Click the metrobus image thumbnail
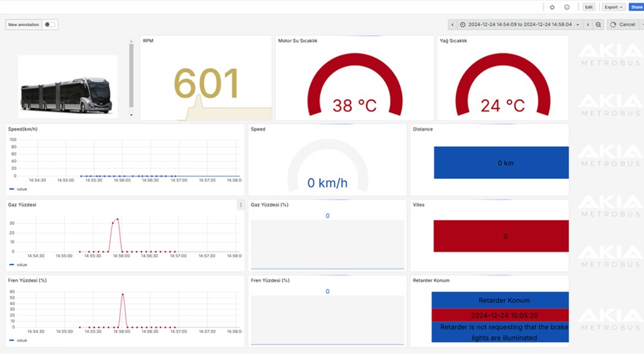The width and height of the screenshot is (644, 357). pos(68,87)
